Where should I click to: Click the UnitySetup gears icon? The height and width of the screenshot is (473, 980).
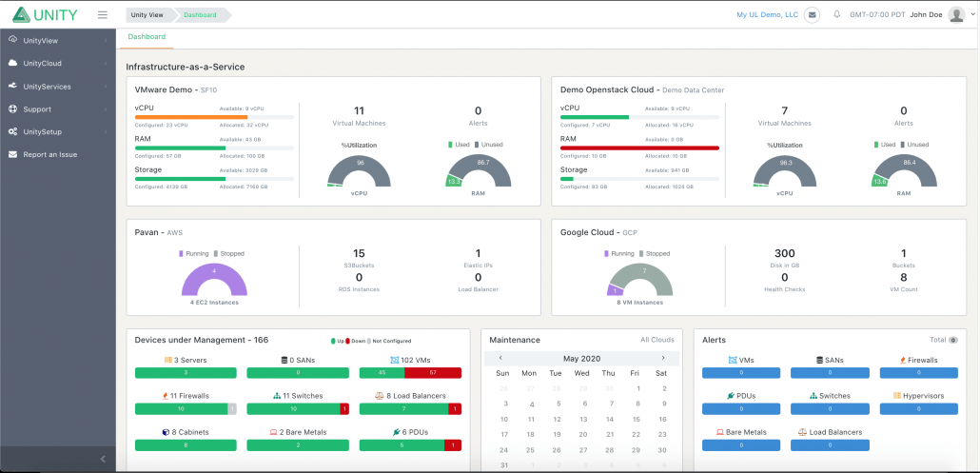[x=12, y=132]
